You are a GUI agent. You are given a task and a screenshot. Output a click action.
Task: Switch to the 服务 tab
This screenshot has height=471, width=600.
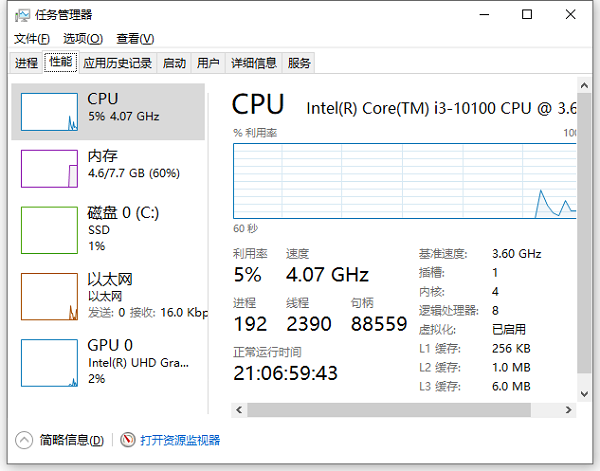click(x=299, y=63)
